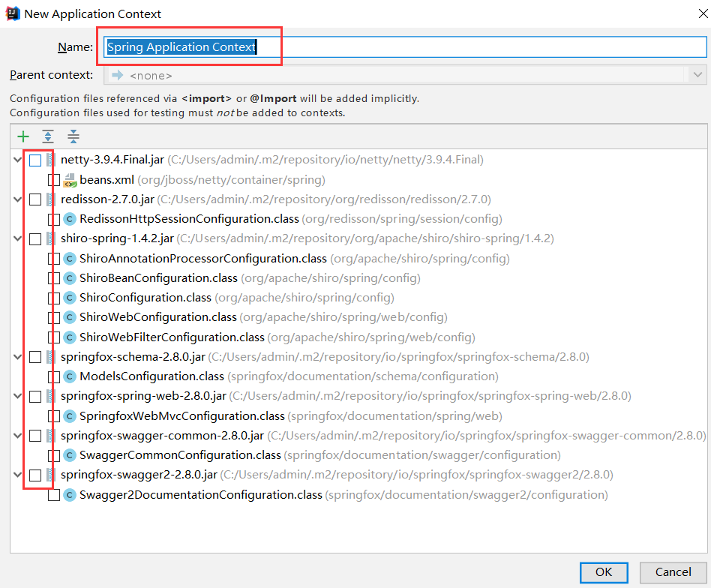The width and height of the screenshot is (711, 588).
Task: Click the class icon of SpringfoxWebMvcConfiguration.class
Action: pyautogui.click(x=70, y=416)
